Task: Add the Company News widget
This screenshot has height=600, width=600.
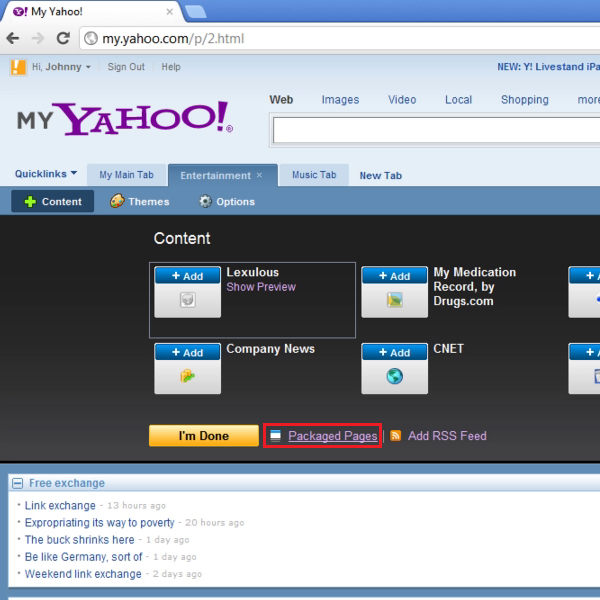Action: click(x=188, y=352)
